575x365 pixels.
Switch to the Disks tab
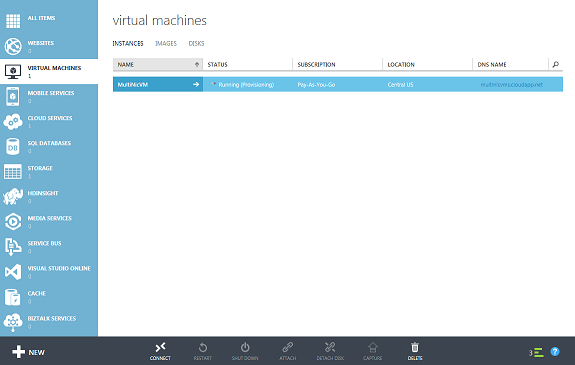click(x=196, y=44)
